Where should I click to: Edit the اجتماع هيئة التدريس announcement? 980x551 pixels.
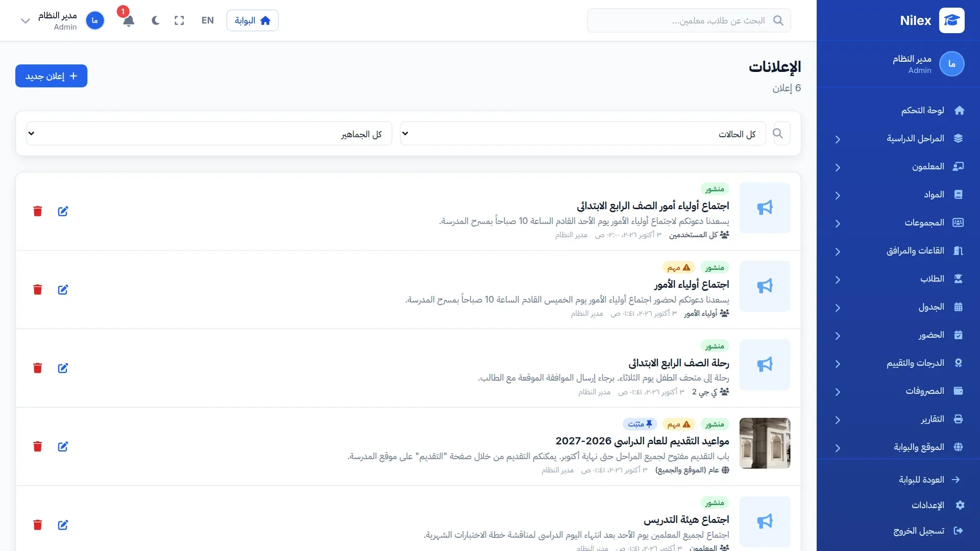pos(63,525)
